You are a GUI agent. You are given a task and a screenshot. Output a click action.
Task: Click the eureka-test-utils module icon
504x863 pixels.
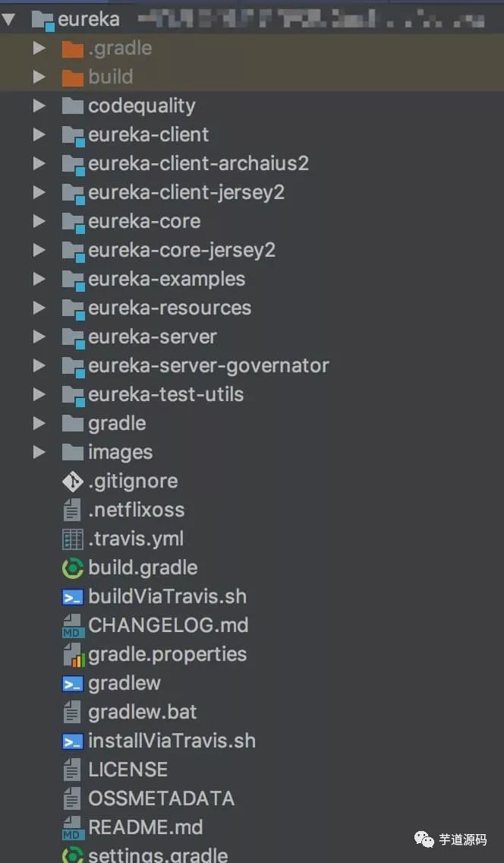[x=73, y=396]
